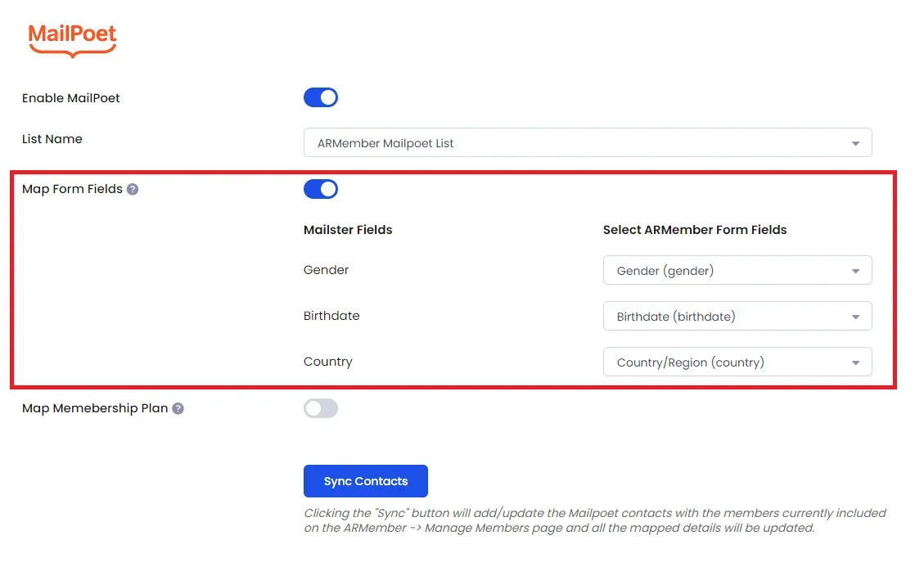Click the arrow on the Birthdate (birthdate) dropdown
Image resolution: width=924 pixels, height=567 pixels.
855,317
